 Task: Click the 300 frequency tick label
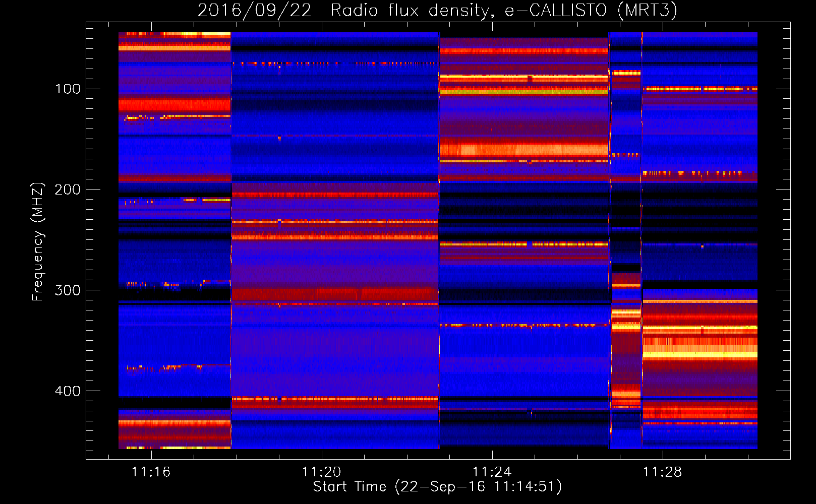tap(68, 290)
